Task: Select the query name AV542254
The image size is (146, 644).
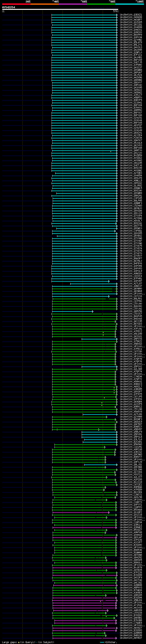Action: pyautogui.click(x=8, y=7)
